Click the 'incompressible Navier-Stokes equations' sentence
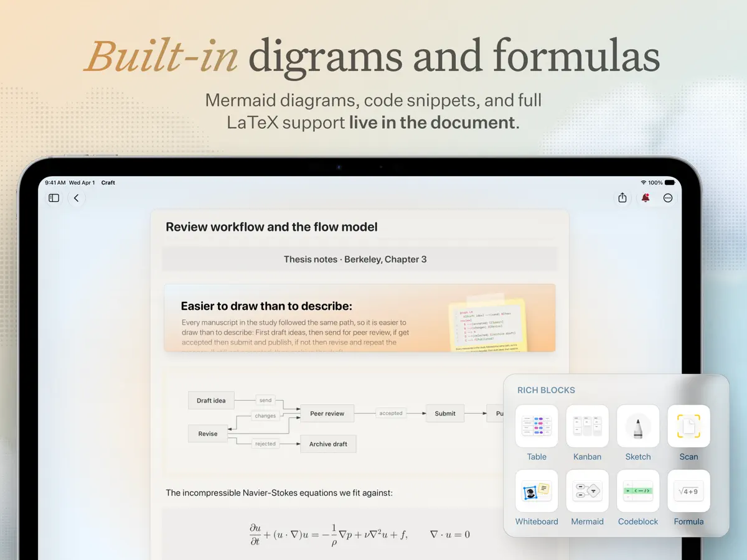This screenshot has width=747, height=560. pyautogui.click(x=279, y=493)
